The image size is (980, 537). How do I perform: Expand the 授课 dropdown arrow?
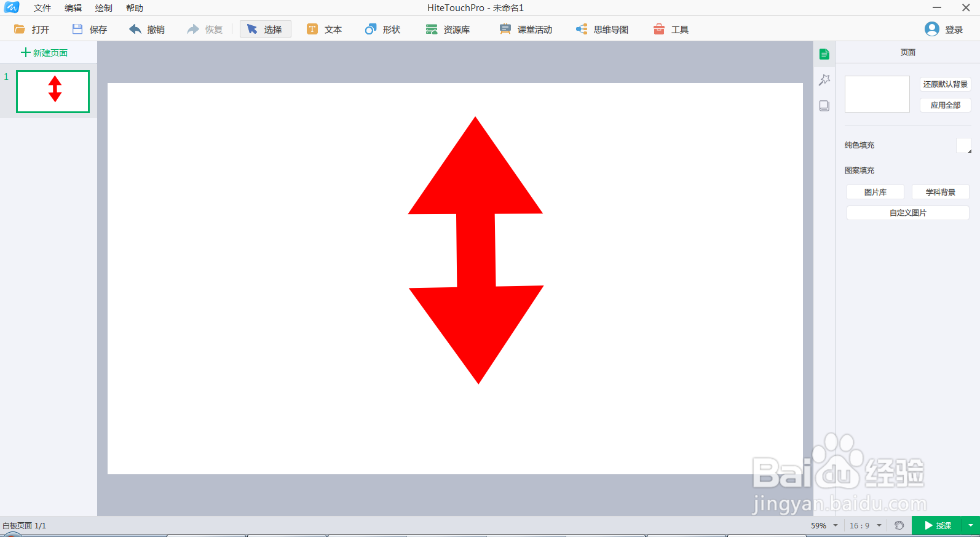[971, 526]
